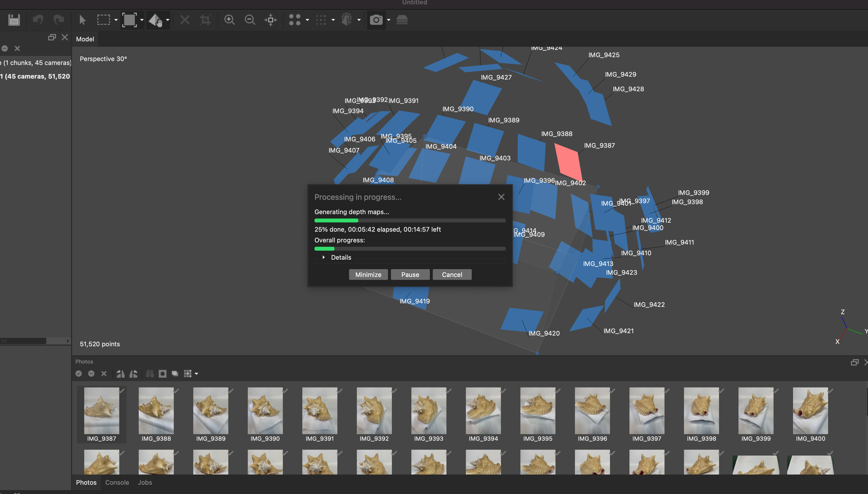Toggle the tiled model layers icon
The width and height of the screenshot is (868, 494).
click(x=402, y=20)
